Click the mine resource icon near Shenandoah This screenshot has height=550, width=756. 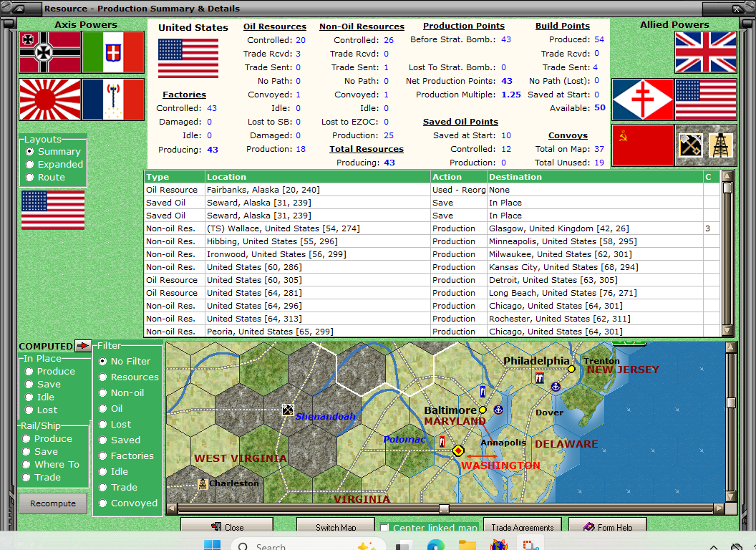click(x=288, y=410)
